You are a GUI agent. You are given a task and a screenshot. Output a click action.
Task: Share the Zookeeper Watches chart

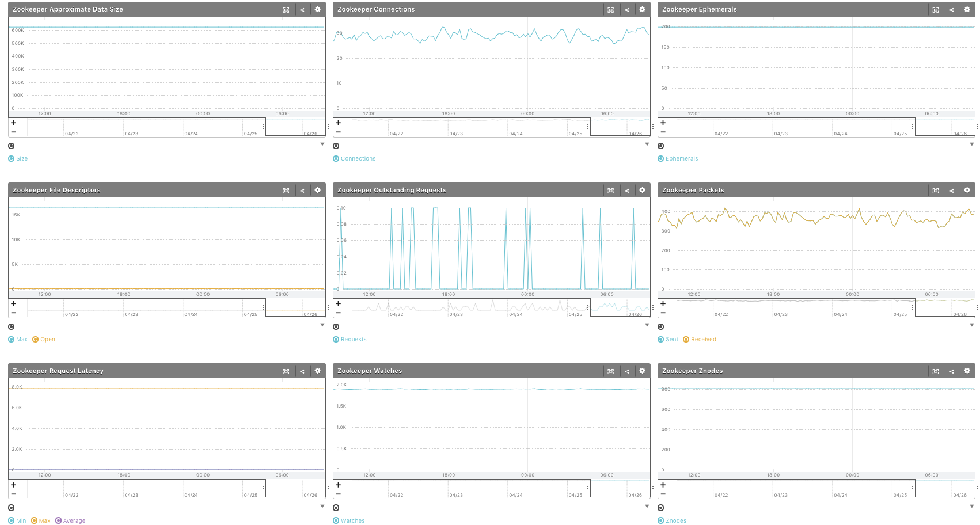click(x=626, y=371)
